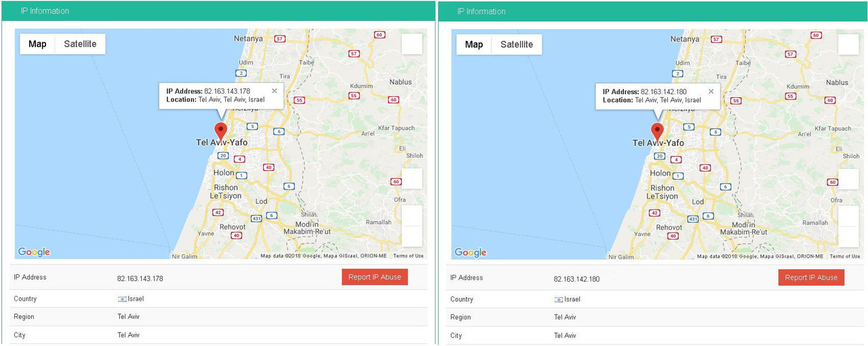Close the 82.163.142.180 map info popup
This screenshot has height=346, width=868.
(711, 91)
